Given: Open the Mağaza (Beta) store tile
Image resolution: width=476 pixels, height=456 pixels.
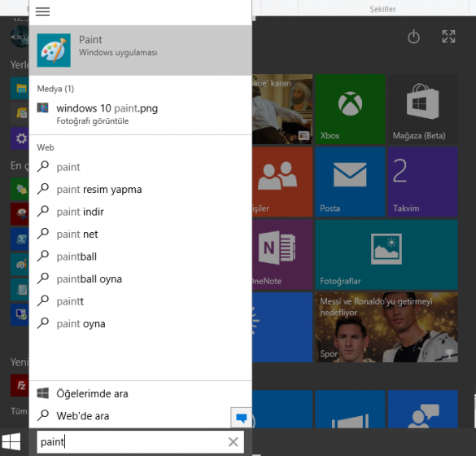Looking at the screenshot, I should click(423, 109).
